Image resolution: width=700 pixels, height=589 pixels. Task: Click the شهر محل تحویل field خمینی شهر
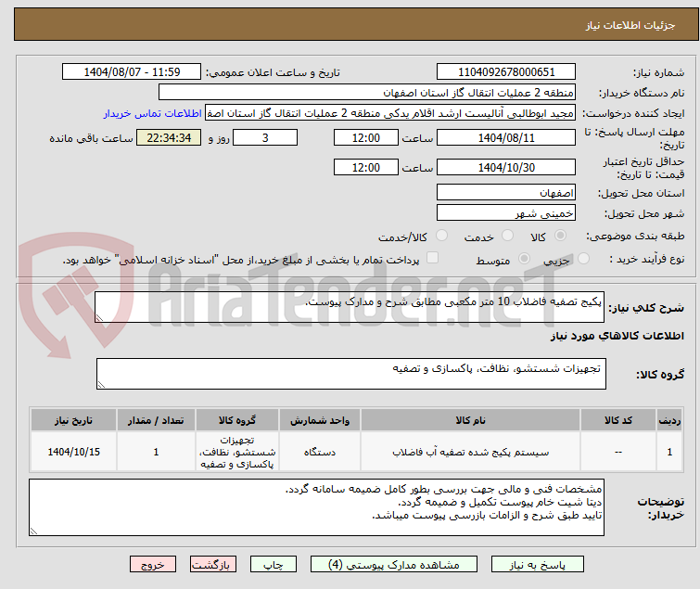(x=506, y=213)
